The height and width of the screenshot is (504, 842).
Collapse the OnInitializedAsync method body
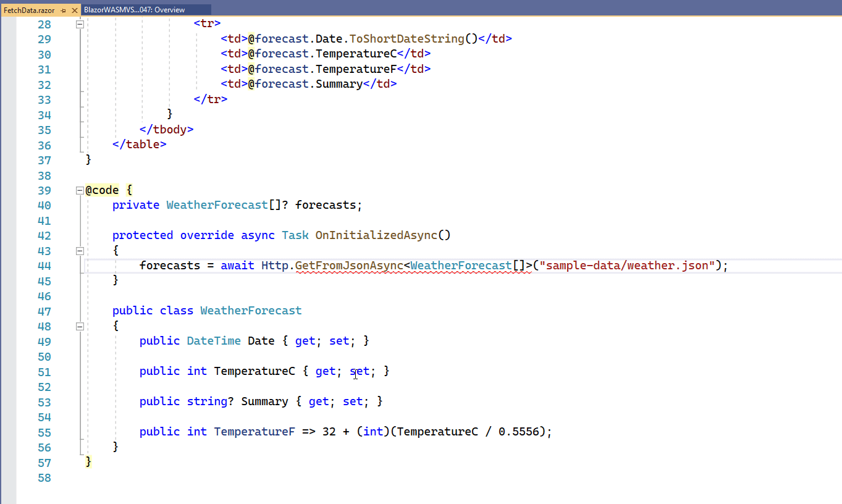[80, 250]
